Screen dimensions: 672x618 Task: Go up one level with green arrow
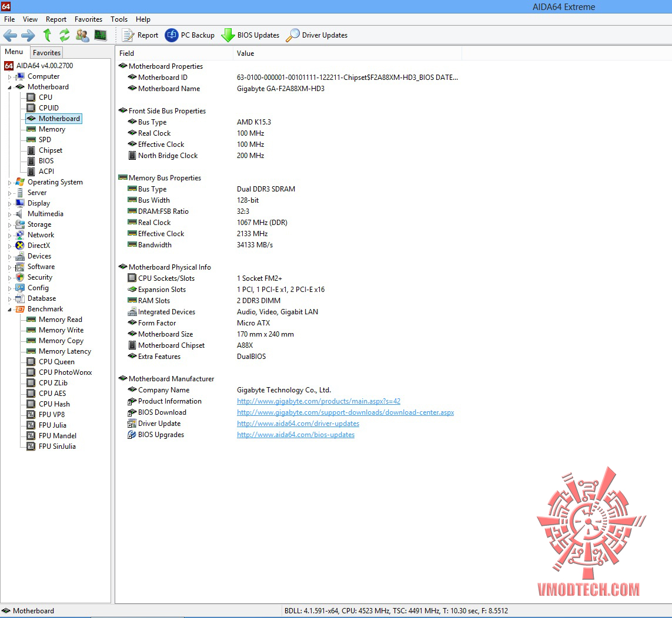click(x=47, y=35)
